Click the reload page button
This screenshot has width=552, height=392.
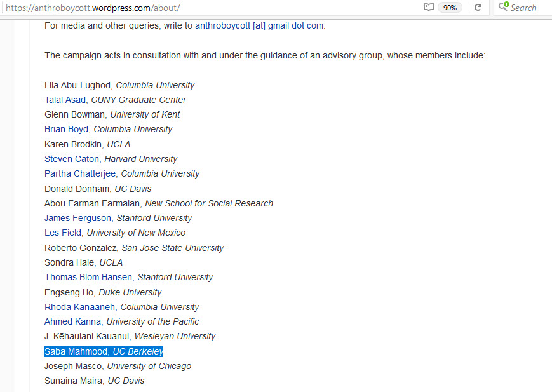(478, 8)
